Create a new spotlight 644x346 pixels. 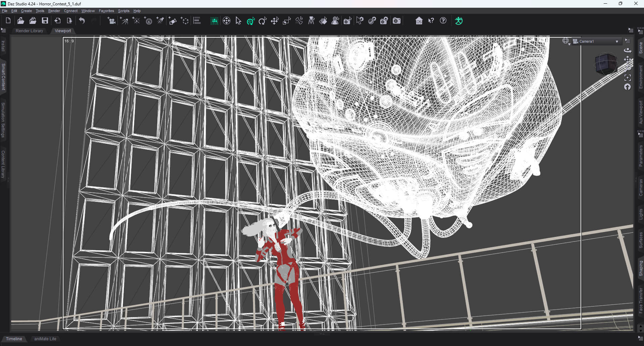pyautogui.click(x=160, y=21)
